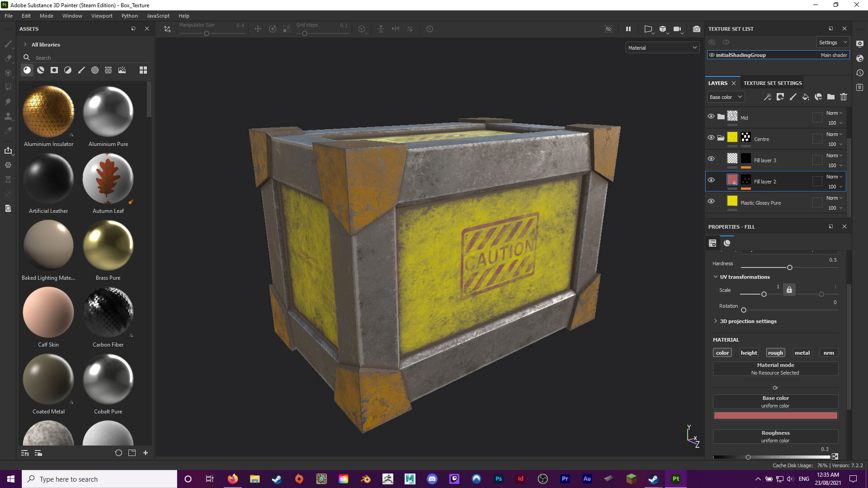This screenshot has height=488, width=868.
Task: Take a viewport screenshot with camera icon
Action: click(x=697, y=28)
